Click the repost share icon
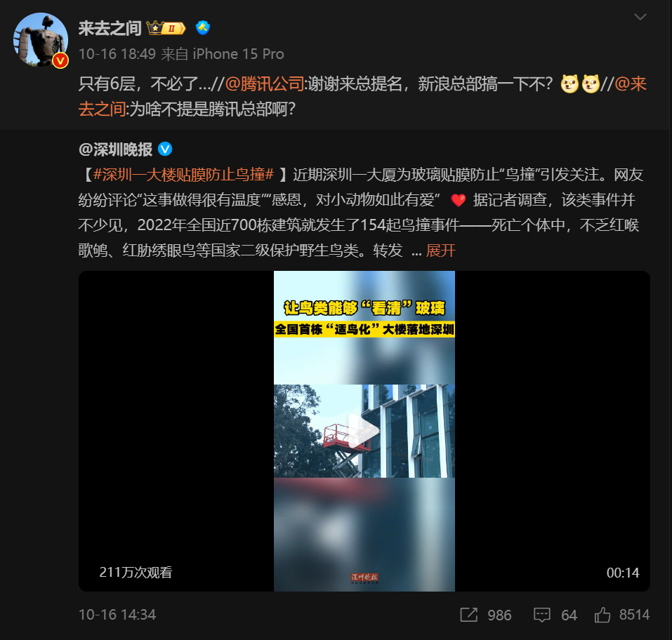Screen dimensions: 672x640 click(468, 615)
